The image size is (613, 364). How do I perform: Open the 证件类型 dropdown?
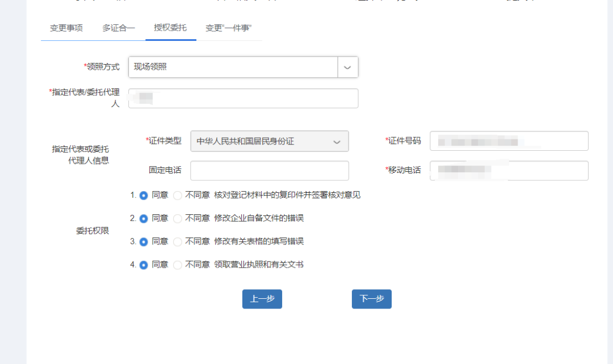click(x=339, y=141)
